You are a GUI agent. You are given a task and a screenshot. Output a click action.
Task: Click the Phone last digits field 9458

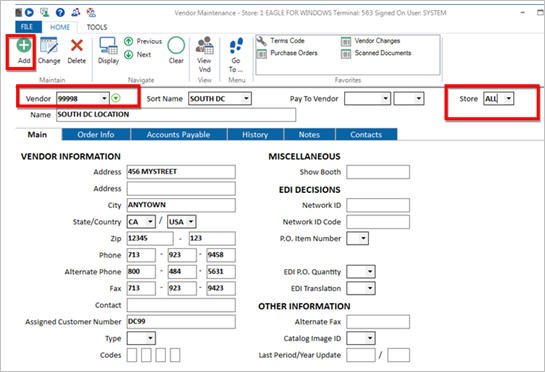point(221,255)
